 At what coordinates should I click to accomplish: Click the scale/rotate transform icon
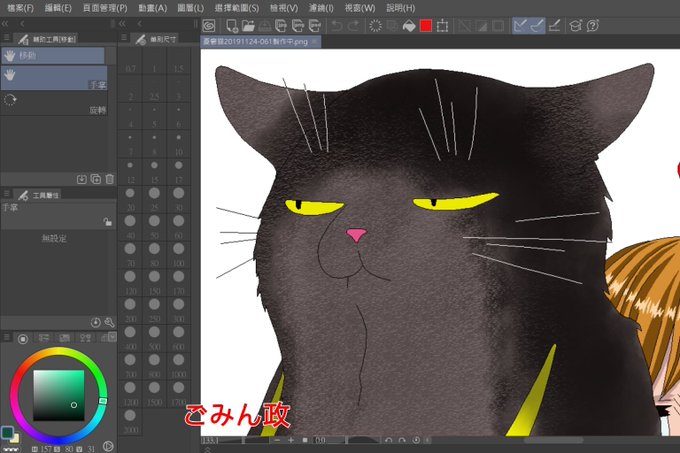click(x=442, y=26)
